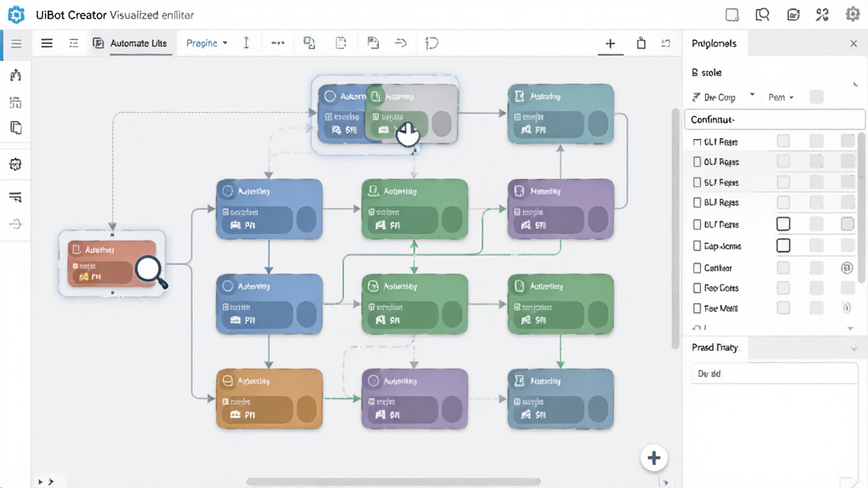
Task: Click the hamburger menu icon in sidebar
Action: [16, 43]
